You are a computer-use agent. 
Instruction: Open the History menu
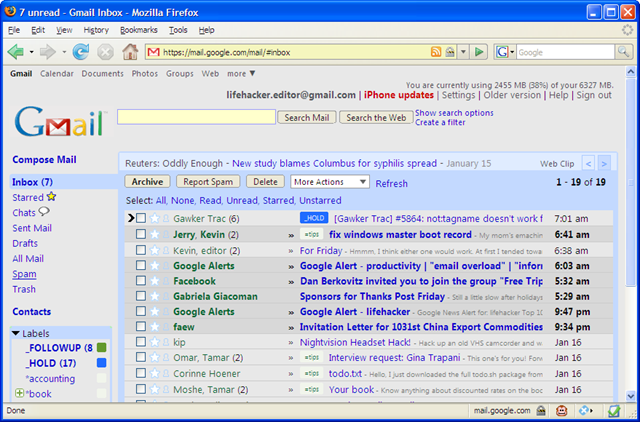[96, 30]
